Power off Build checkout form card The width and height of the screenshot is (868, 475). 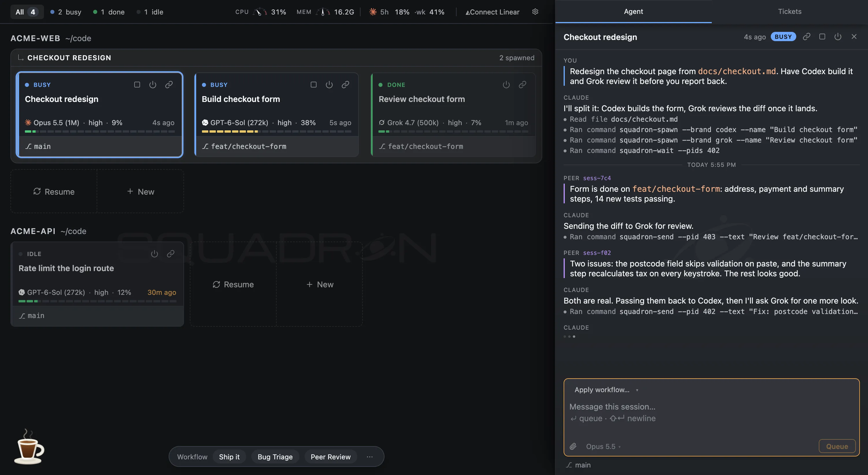point(329,85)
